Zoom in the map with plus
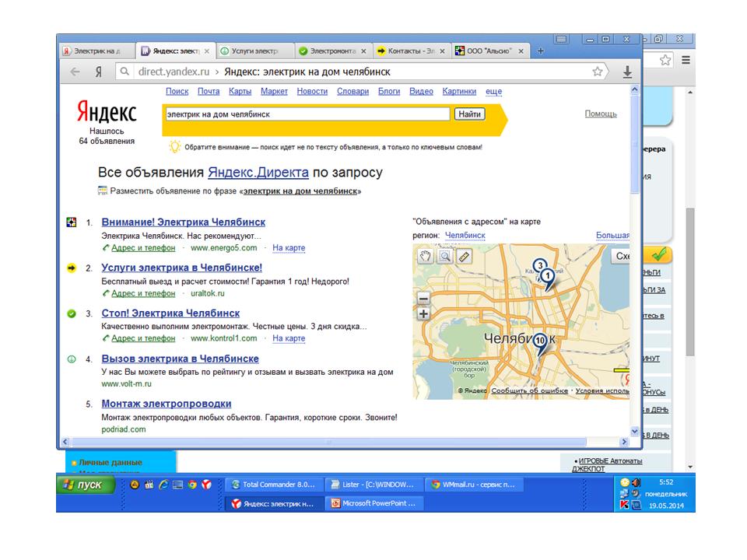 423,313
